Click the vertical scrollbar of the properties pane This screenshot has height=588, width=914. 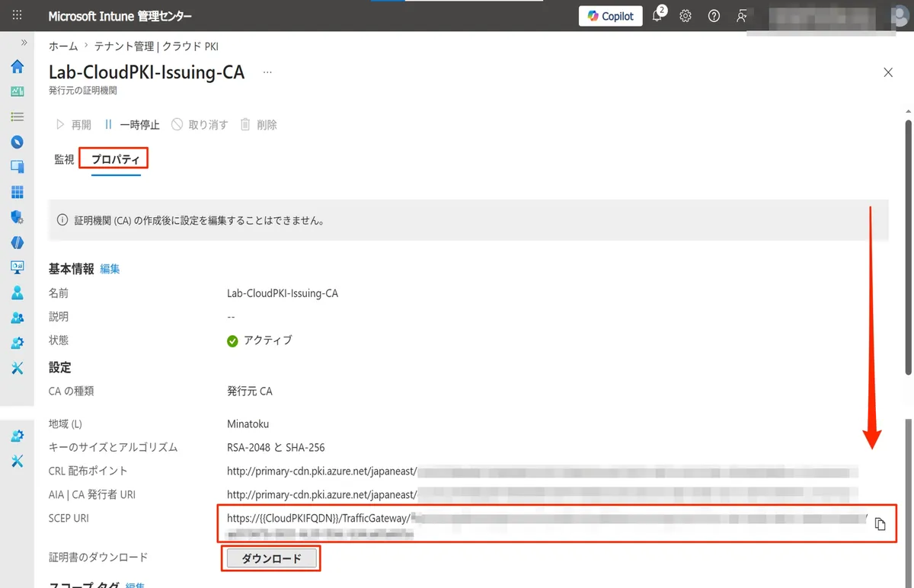[x=908, y=247]
